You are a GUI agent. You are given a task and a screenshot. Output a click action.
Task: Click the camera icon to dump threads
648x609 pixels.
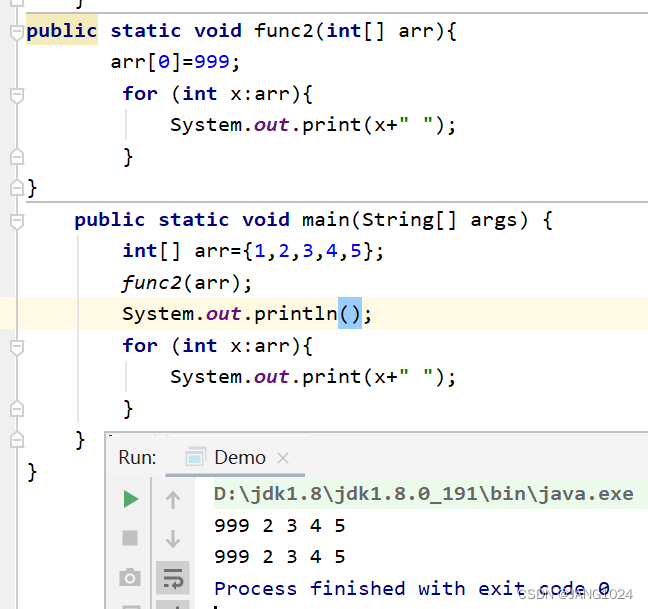click(130, 577)
